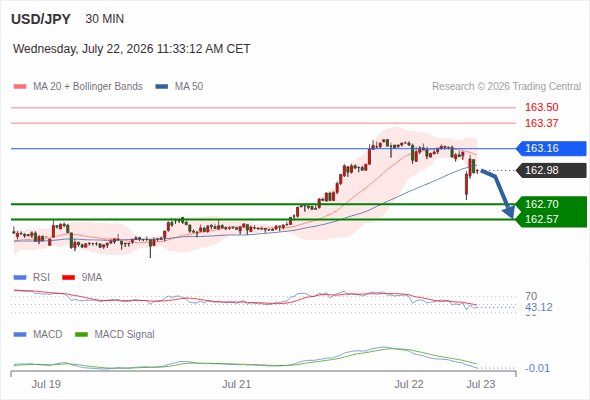The image size is (590, 400).
Task: Click the green 162.70 support price tag
Action: [551, 204]
